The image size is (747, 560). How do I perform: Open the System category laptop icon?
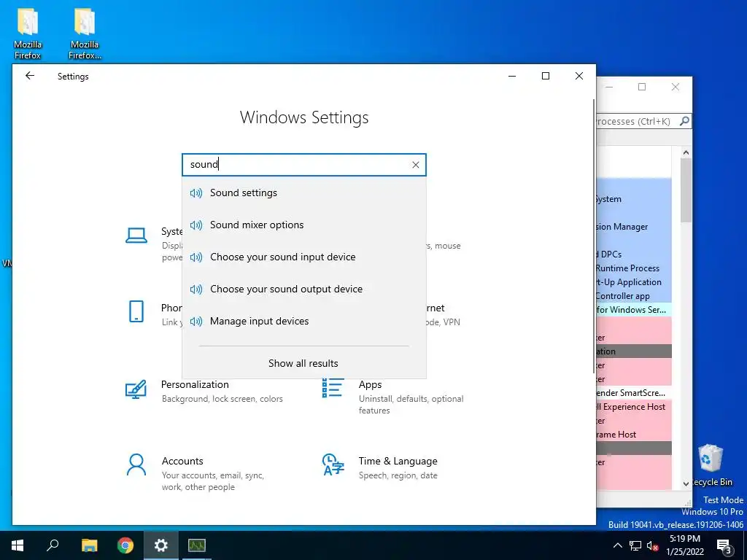pos(136,236)
